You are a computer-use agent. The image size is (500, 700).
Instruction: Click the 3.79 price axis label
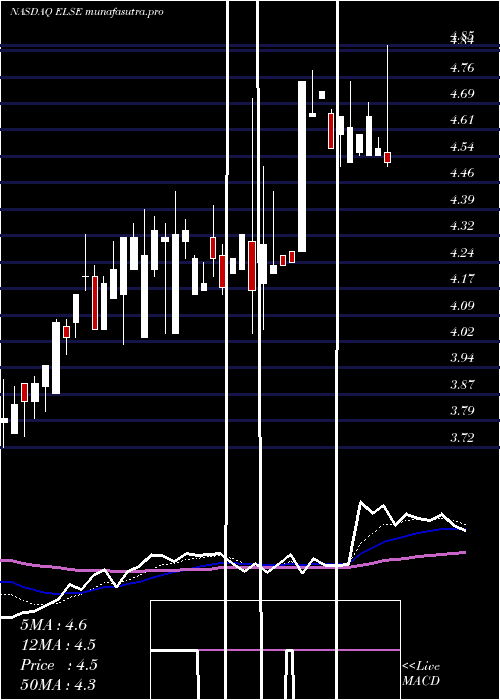(x=462, y=411)
